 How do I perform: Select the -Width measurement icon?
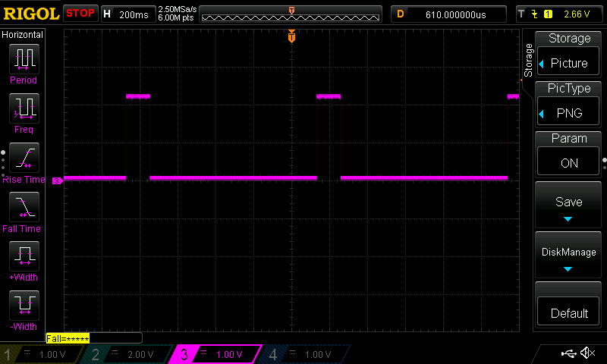click(24, 305)
